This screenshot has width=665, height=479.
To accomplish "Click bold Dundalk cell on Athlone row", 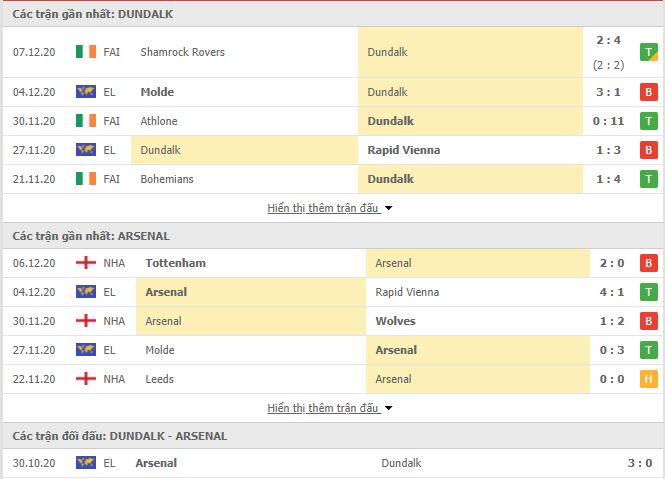I will pos(470,121).
